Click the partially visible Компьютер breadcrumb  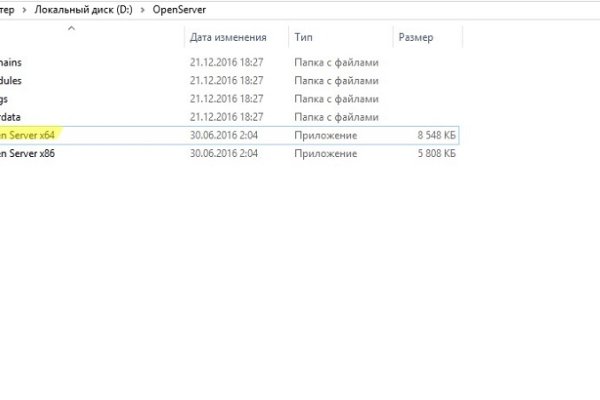click(8, 9)
